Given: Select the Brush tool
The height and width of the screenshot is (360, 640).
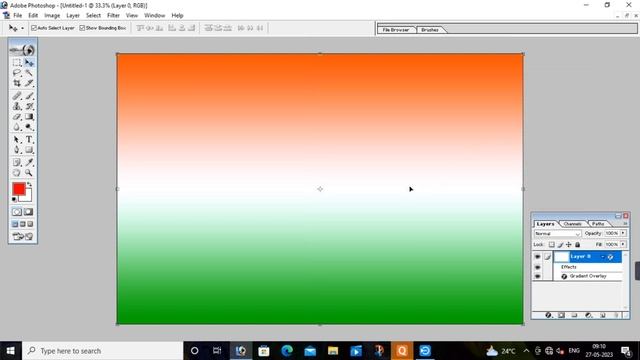Looking at the screenshot, I should (29, 96).
